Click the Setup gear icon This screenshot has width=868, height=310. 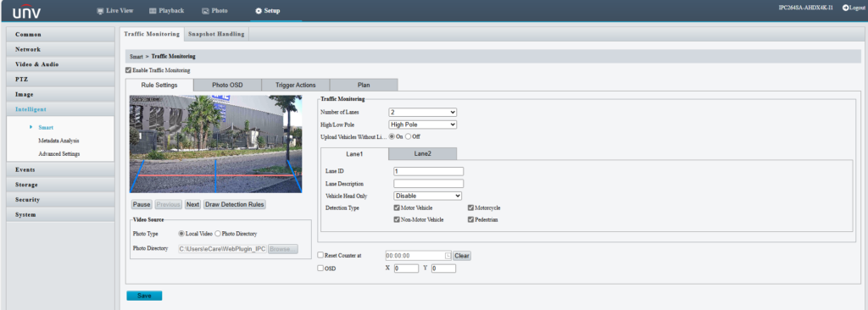tap(259, 11)
